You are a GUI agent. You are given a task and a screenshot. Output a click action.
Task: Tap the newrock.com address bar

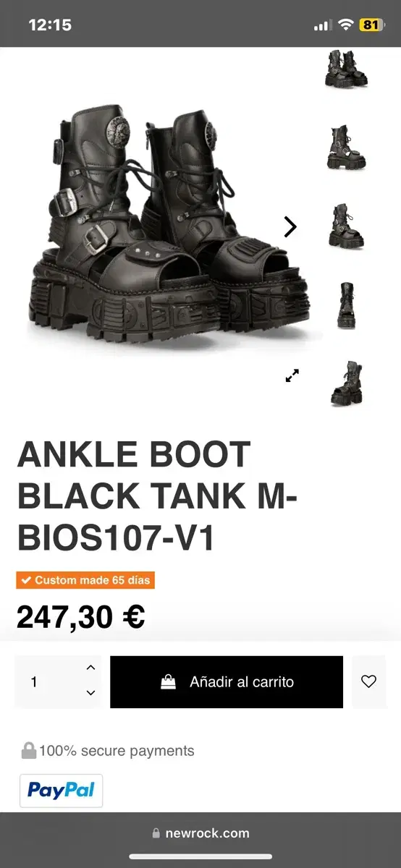(200, 833)
